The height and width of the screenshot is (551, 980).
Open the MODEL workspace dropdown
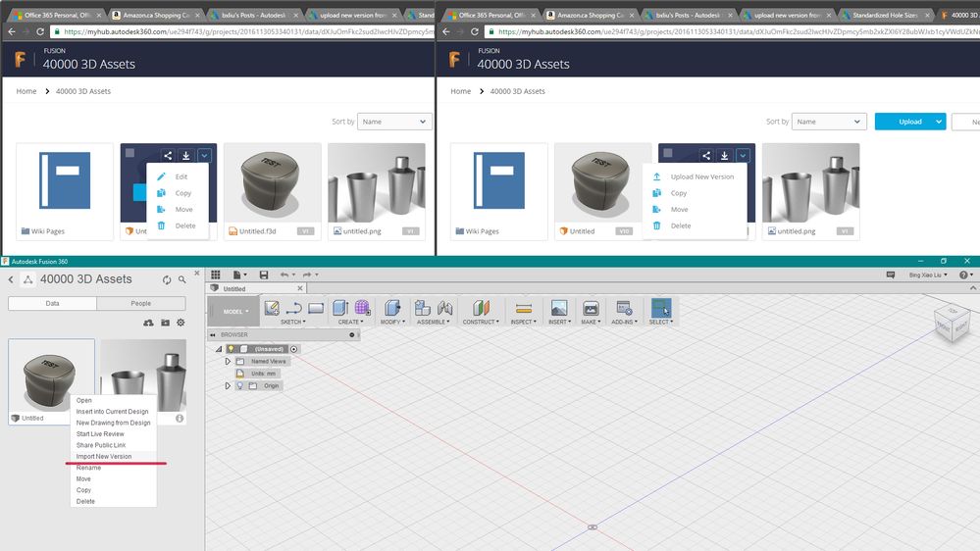[233, 311]
